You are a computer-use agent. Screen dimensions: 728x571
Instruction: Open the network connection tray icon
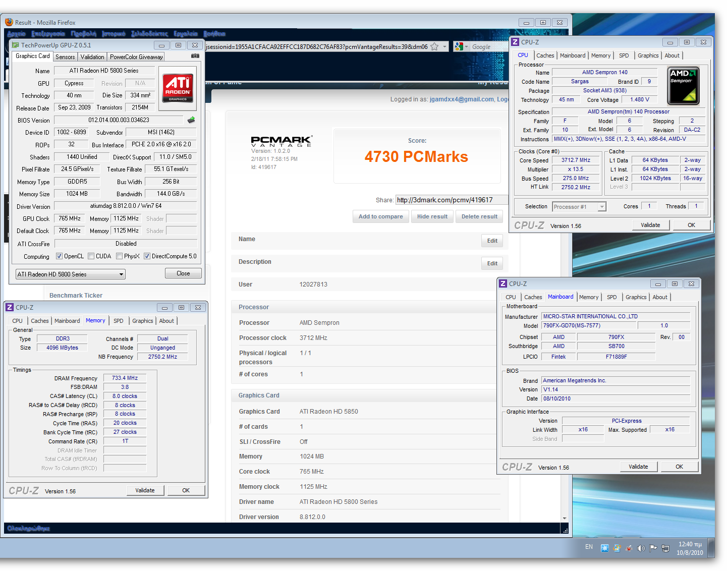[x=665, y=548]
